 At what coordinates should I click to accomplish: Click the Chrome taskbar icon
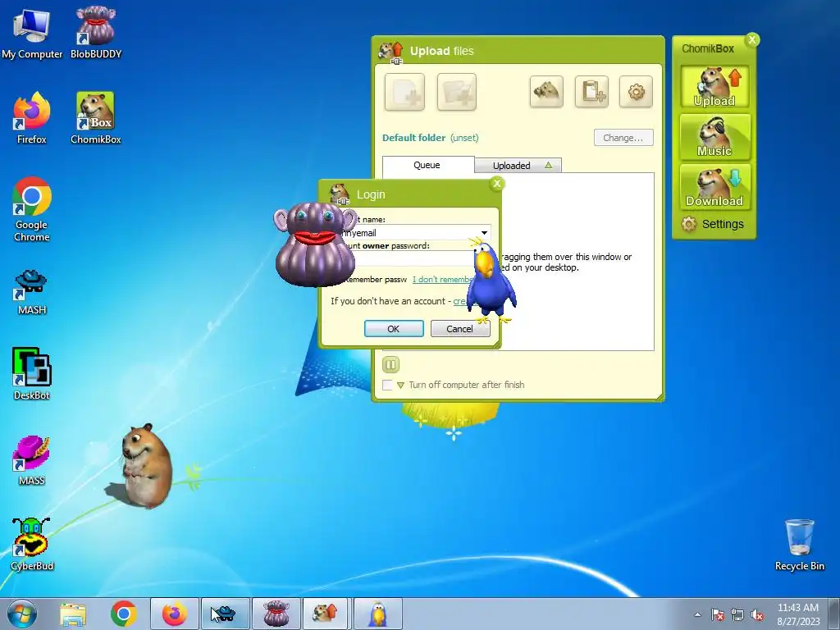tap(124, 614)
